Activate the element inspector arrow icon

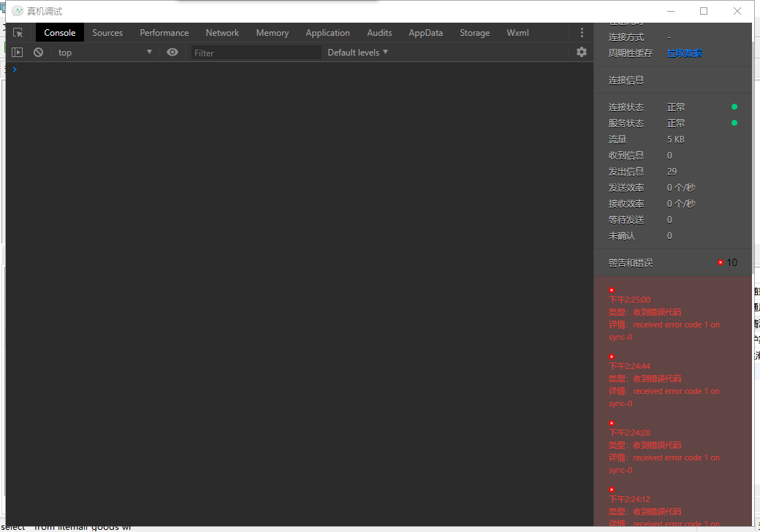click(x=18, y=32)
